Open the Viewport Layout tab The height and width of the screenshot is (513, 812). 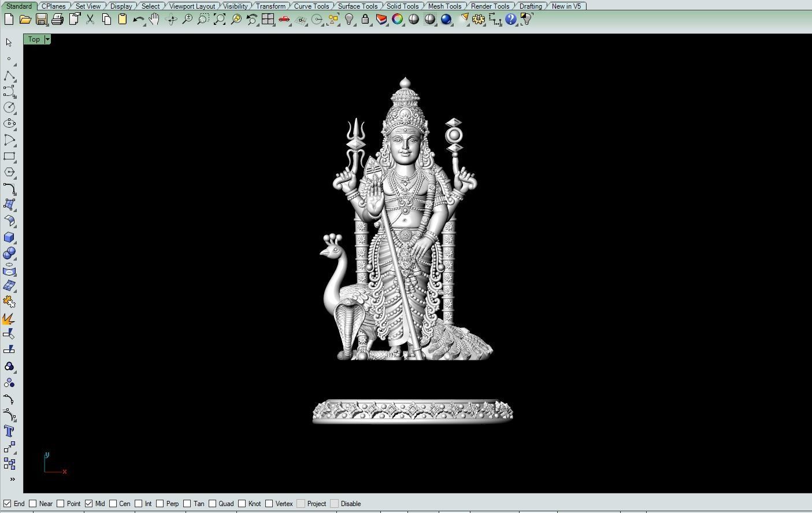coord(192,6)
